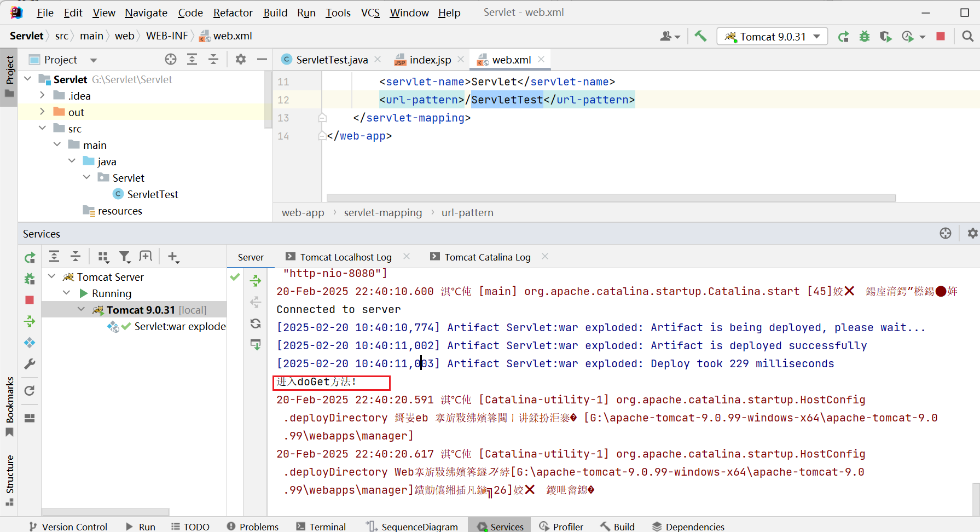Viewport: 980px width, 532px height.
Task: Click Stop square in Services left toolbar
Action: coord(30,300)
